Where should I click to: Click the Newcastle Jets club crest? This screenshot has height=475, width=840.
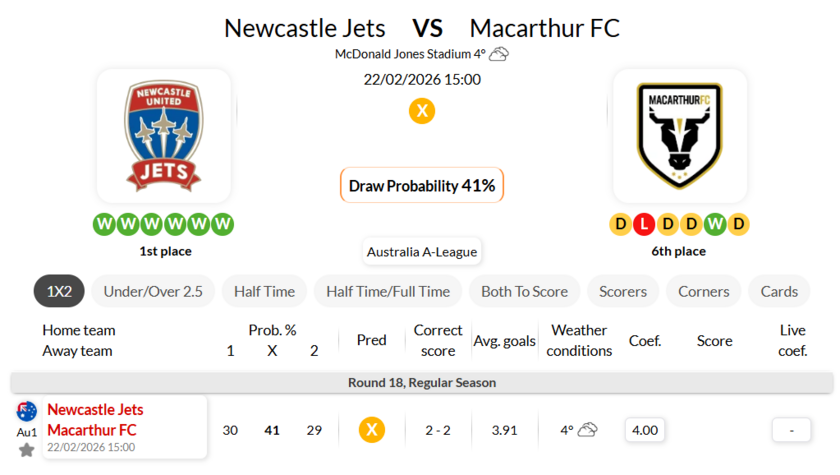164,136
